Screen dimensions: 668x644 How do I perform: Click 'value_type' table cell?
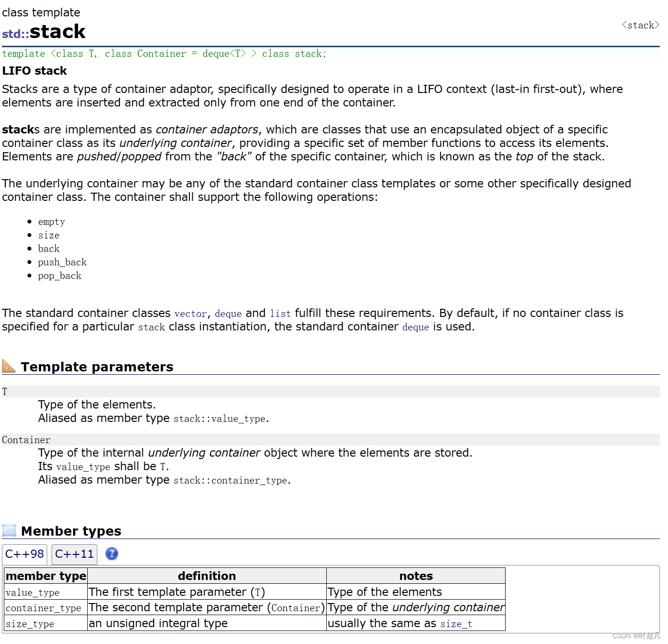pos(46,592)
